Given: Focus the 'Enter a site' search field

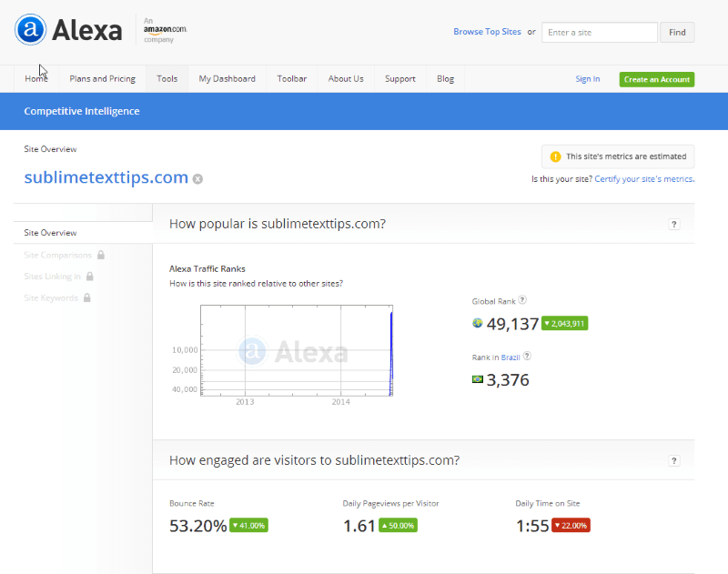Looking at the screenshot, I should 600,33.
